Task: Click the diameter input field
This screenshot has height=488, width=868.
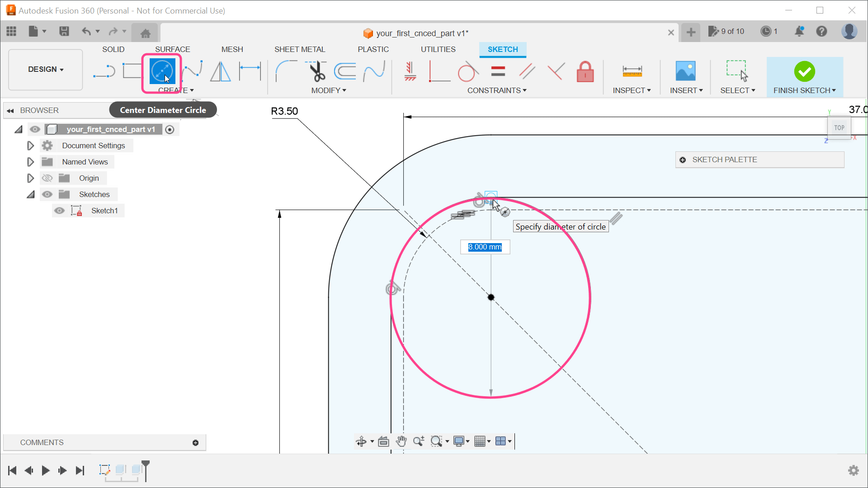Action: 485,247
